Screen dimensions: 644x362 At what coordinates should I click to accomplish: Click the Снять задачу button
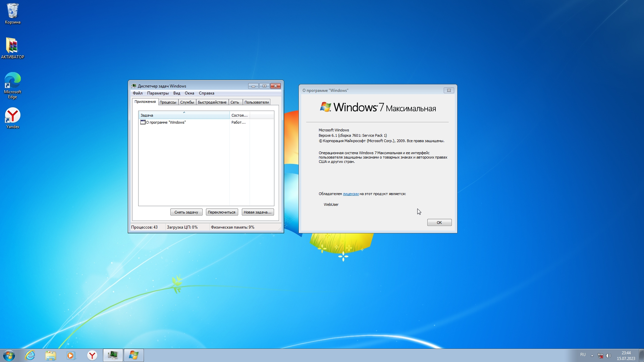(186, 212)
